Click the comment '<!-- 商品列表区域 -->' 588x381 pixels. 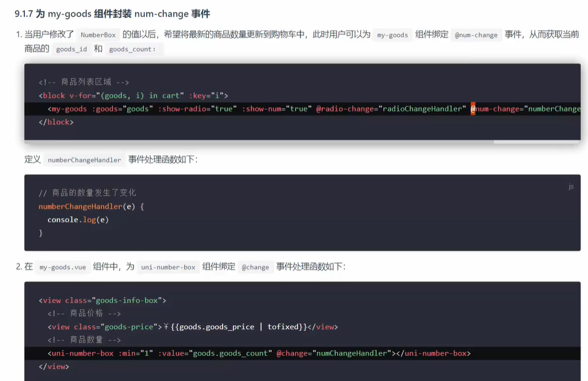pyautogui.click(x=84, y=82)
